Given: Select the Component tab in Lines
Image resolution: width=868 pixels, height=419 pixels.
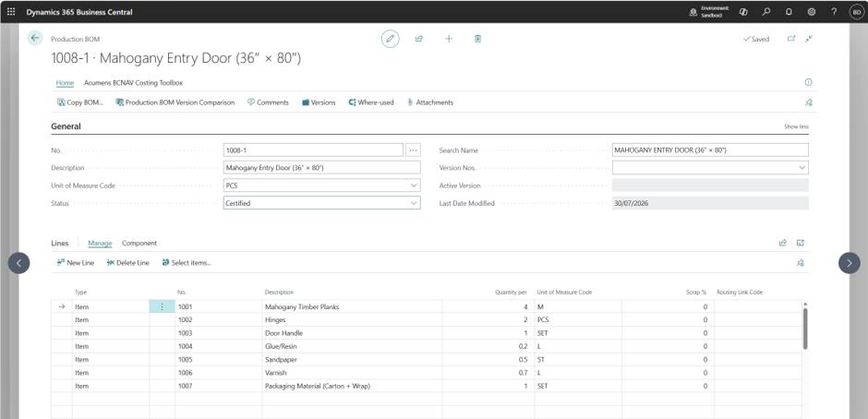Looking at the screenshot, I should click(139, 244).
